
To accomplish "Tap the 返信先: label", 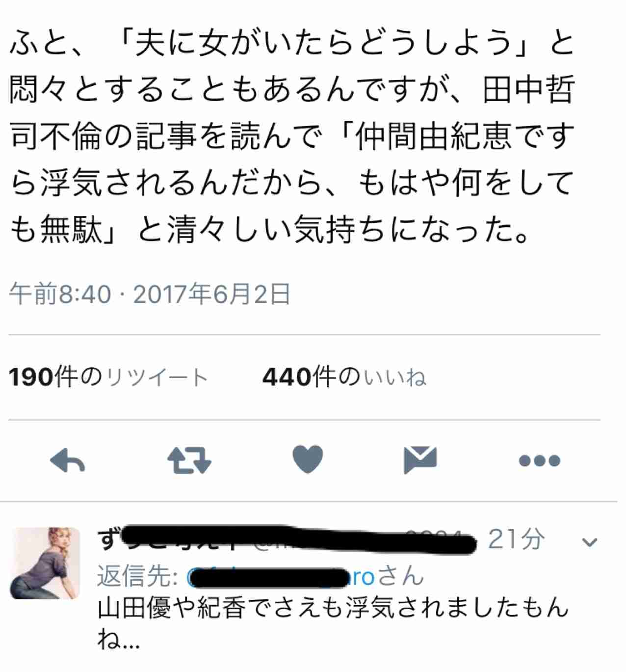I will (138, 576).
